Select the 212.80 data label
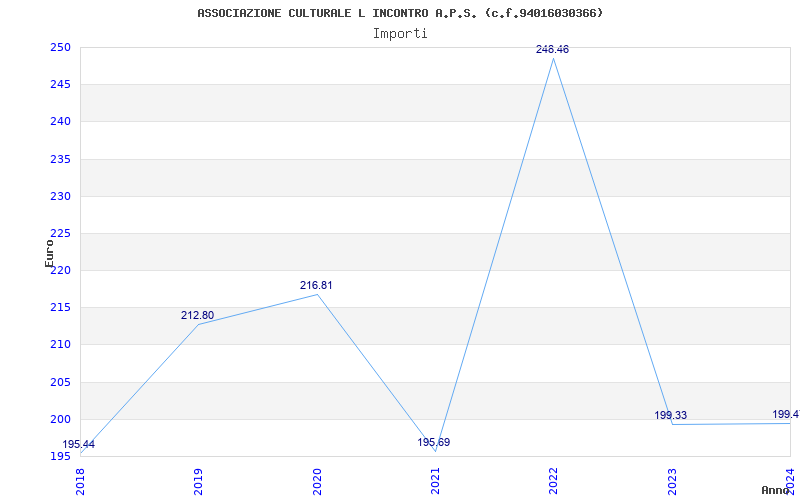 click(197, 315)
